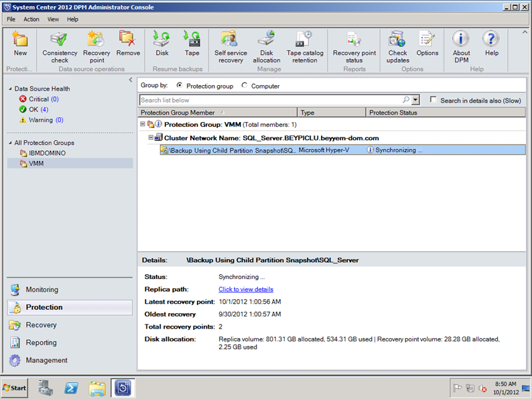This screenshot has height=399, width=532.
Task: Click the Action Center flag tray icon
Action: [457, 388]
